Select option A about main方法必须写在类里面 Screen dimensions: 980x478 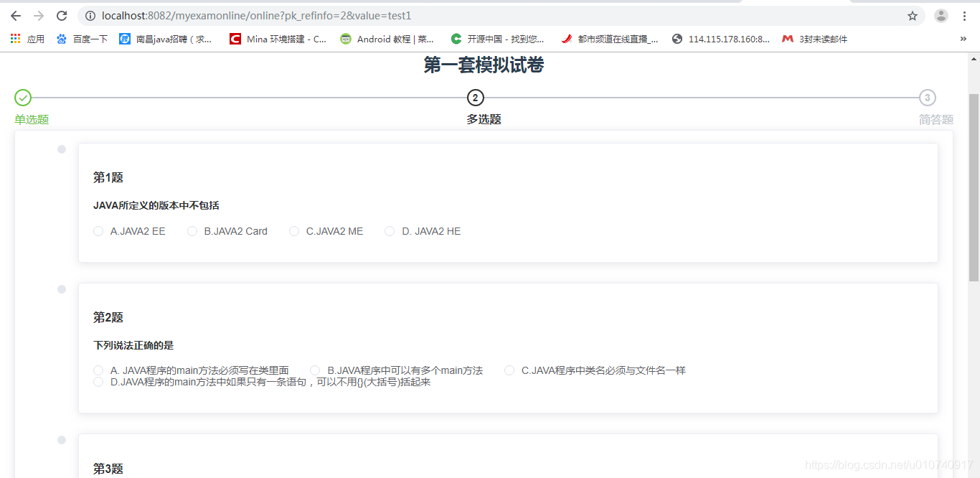coord(192,370)
